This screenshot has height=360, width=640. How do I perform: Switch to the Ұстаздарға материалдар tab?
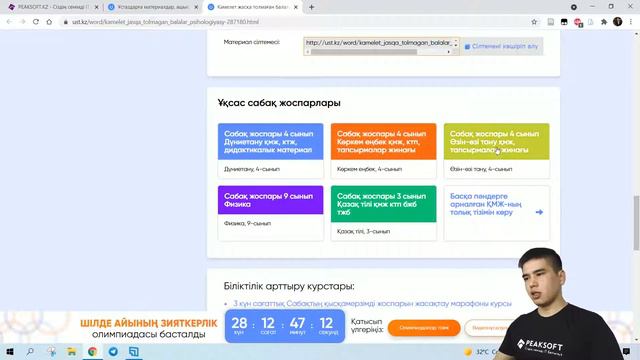click(153, 7)
